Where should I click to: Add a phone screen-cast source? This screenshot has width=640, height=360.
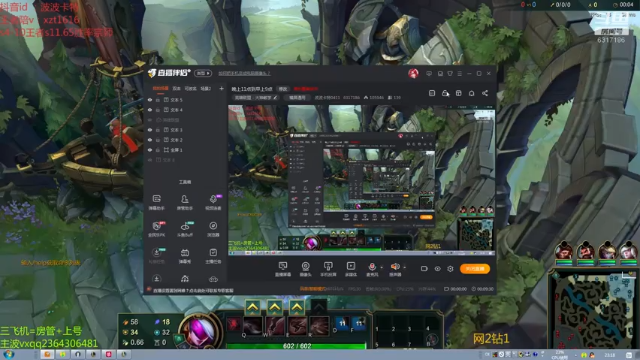(328, 269)
